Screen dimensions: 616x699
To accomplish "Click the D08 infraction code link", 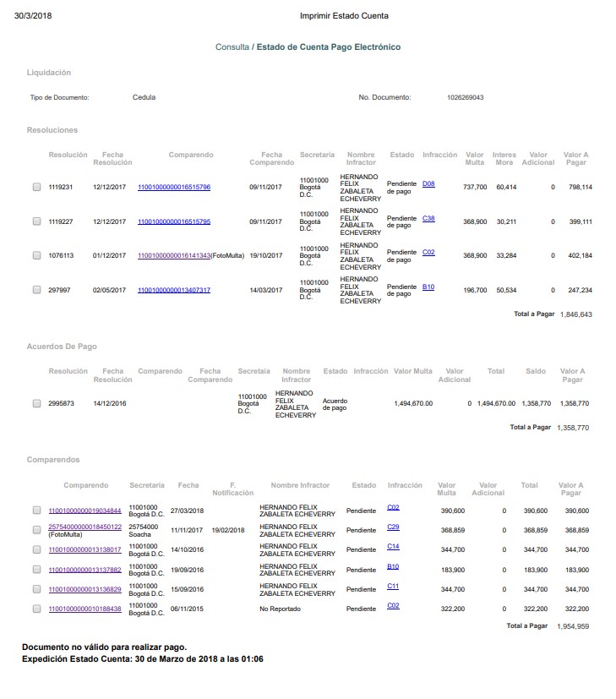I will point(428,183).
